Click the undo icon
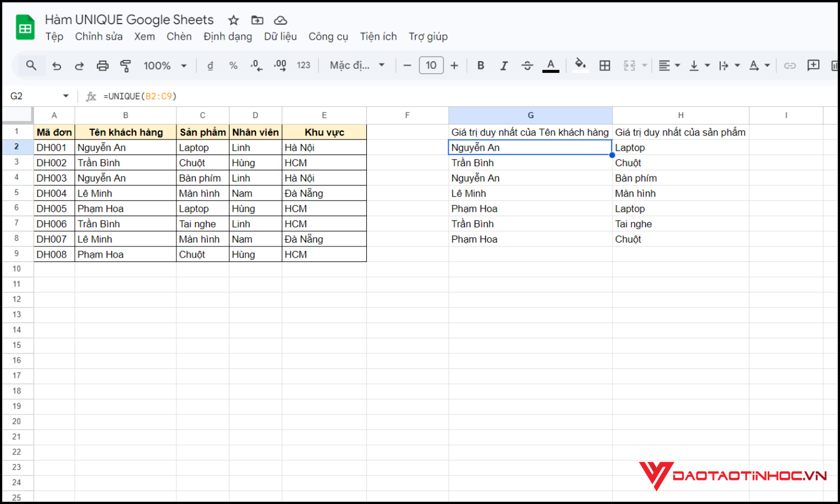Viewport: 840px width, 504px height. click(x=56, y=65)
